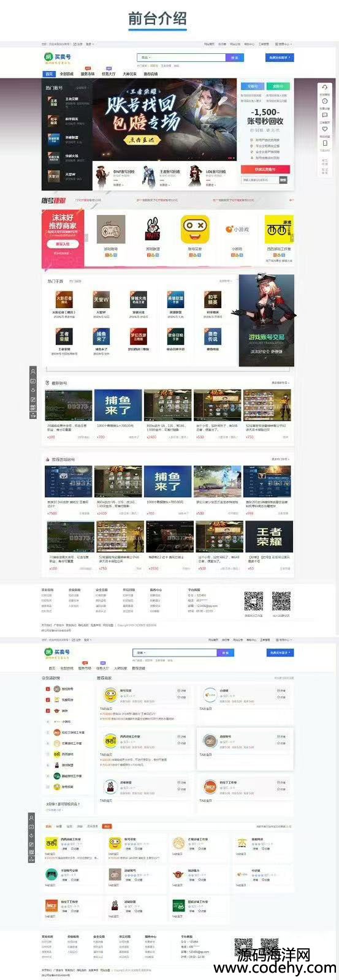This screenshot has width=339, height=980.
Task: Click the red 快速出售账号 button
Action: (x=265, y=169)
